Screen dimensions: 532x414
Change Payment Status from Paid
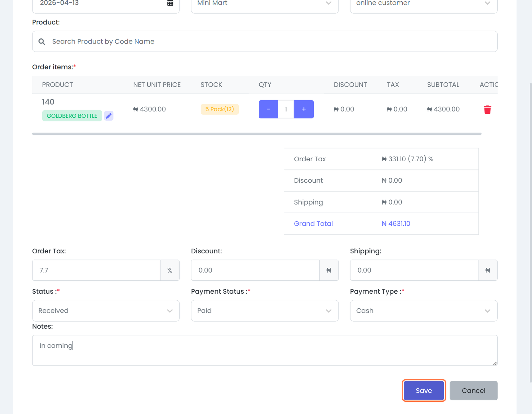pos(264,311)
